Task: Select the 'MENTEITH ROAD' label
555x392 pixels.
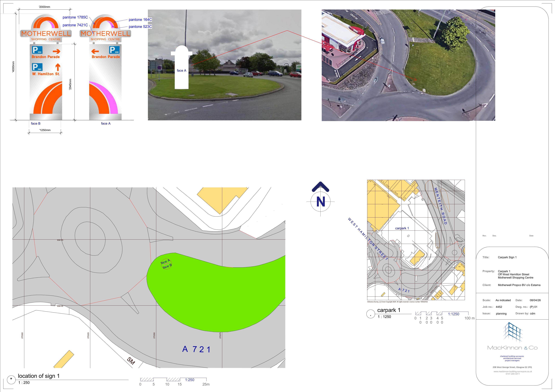Action: point(441,206)
